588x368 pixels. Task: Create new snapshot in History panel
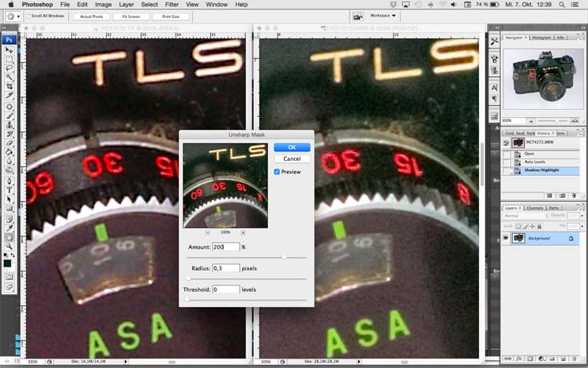point(562,195)
